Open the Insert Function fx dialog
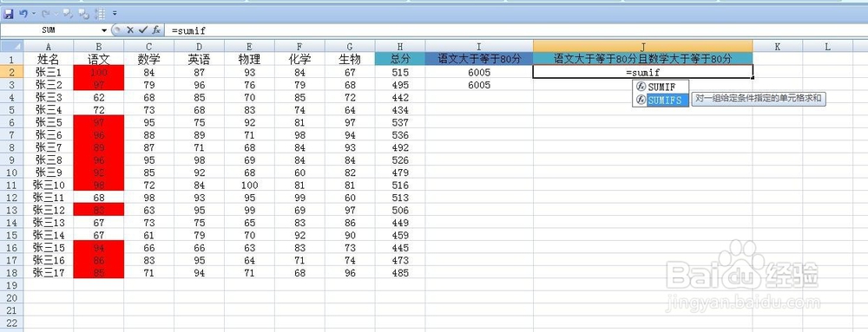Screen dimensions: 868x332 (x=156, y=30)
